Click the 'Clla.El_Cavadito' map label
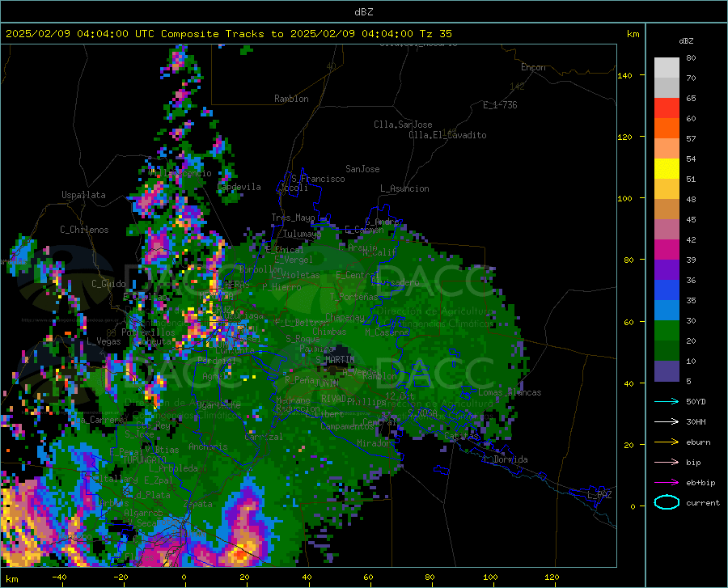This screenshot has height=588, width=728. pos(447,135)
